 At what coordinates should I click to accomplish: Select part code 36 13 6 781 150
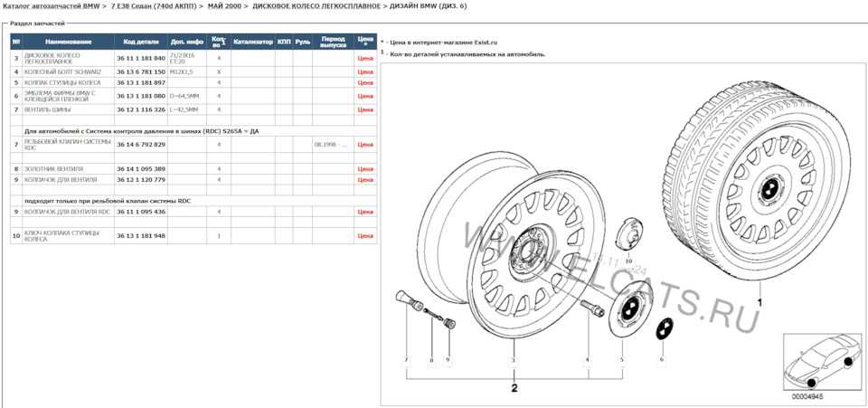point(141,72)
